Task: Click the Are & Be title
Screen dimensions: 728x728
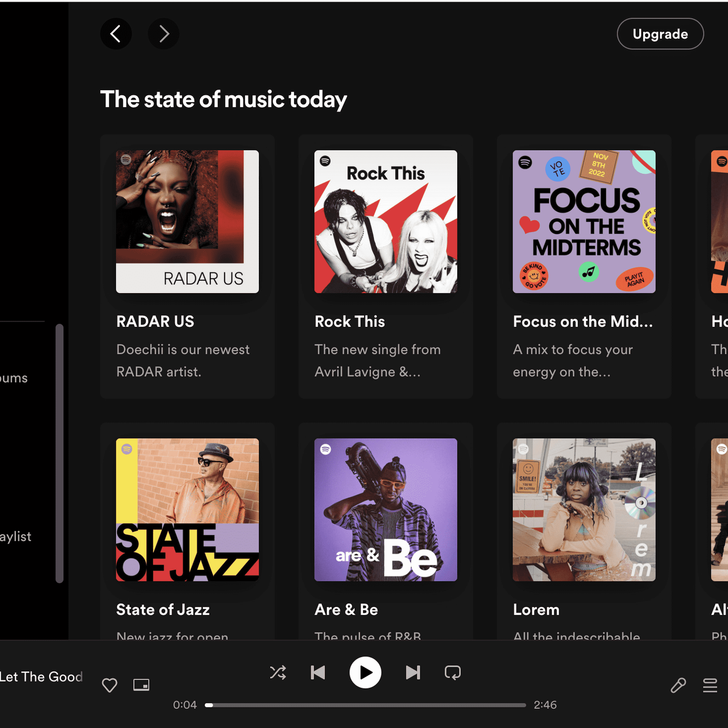Action: coord(346,609)
